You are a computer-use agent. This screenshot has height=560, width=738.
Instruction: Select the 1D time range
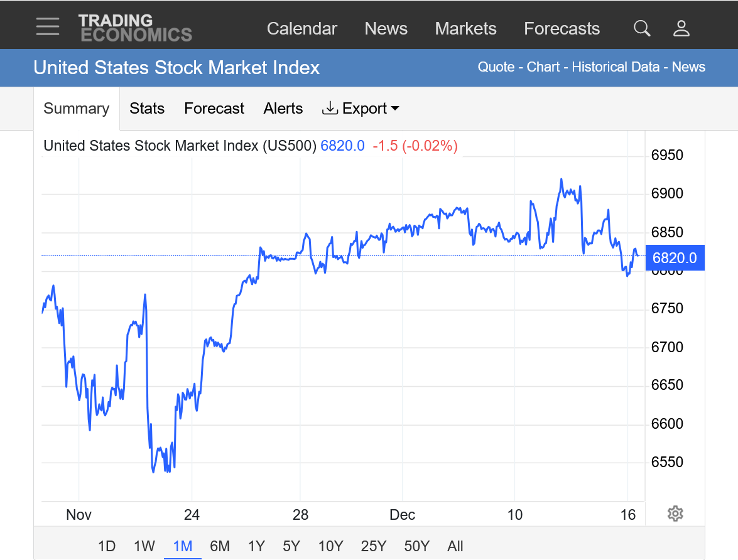tap(107, 546)
